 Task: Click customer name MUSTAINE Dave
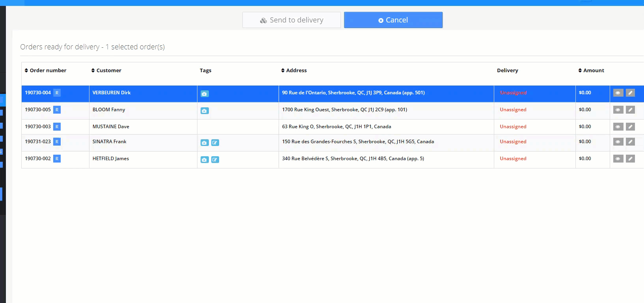click(111, 127)
